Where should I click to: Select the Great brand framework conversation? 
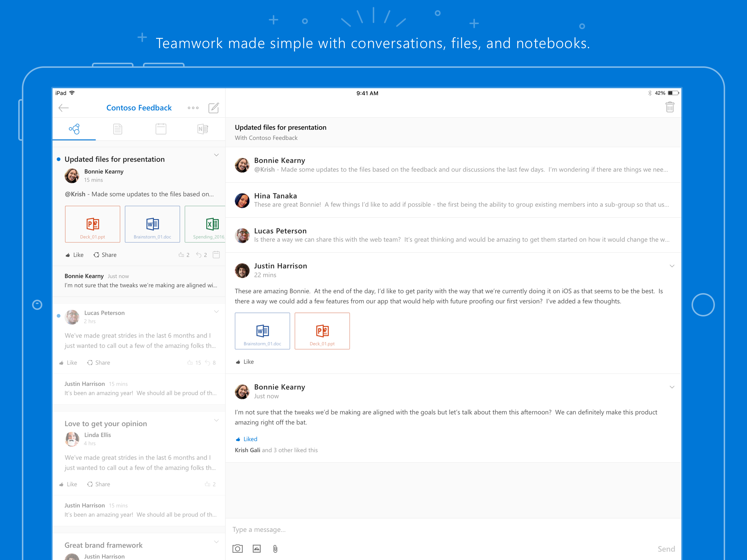point(103,545)
